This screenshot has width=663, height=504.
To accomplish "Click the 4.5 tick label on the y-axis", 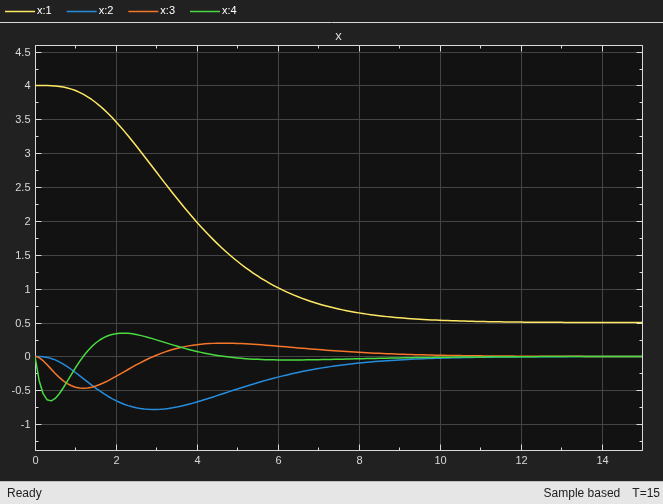I will pyautogui.click(x=23, y=52).
